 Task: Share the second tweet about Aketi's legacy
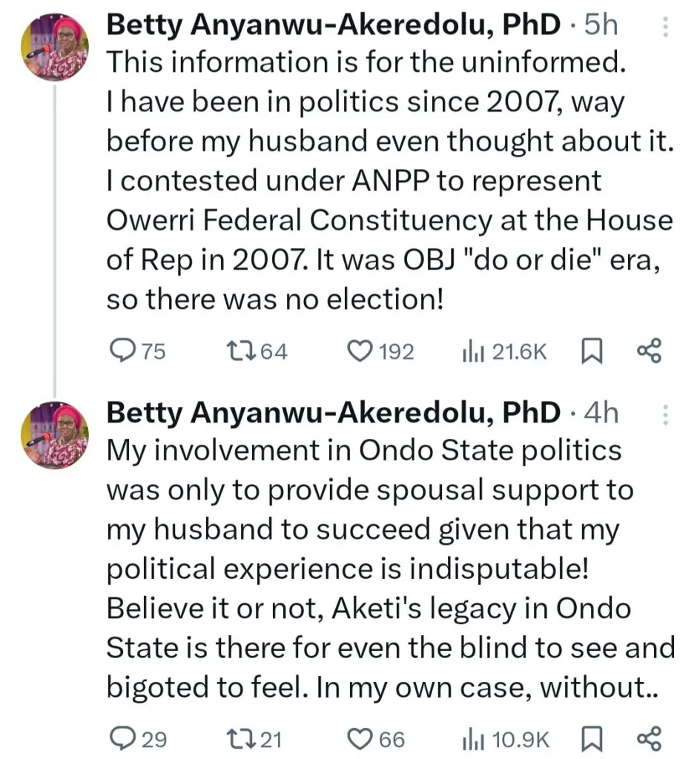(649, 738)
